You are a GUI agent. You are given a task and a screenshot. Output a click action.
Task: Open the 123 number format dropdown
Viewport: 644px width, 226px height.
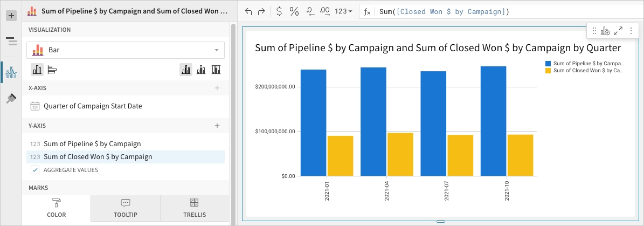pos(343,11)
